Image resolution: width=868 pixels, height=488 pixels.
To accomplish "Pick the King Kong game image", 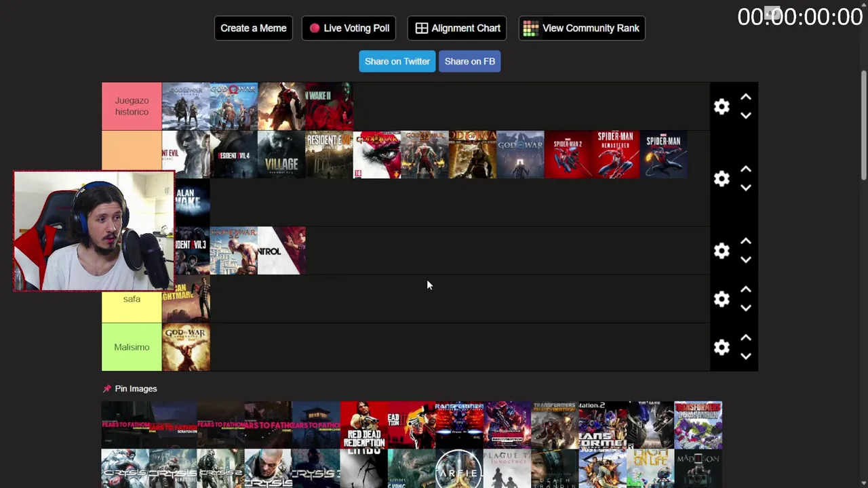I will coord(412,469).
